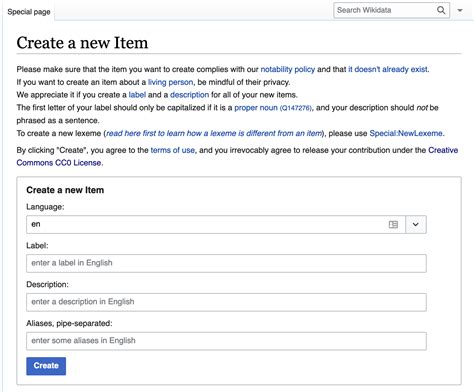Open the dropdown arrow beside search box
This screenshot has width=474, height=392.
pos(460,10)
